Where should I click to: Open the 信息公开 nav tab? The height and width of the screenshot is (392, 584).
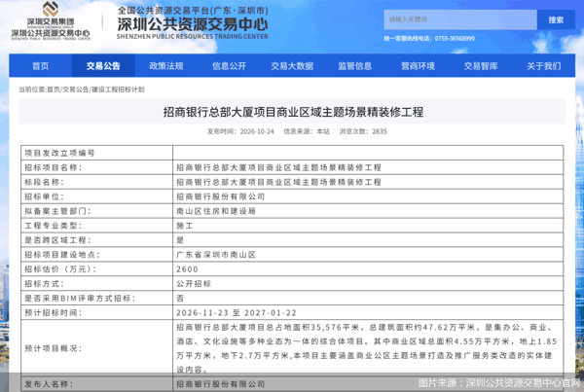coord(229,66)
